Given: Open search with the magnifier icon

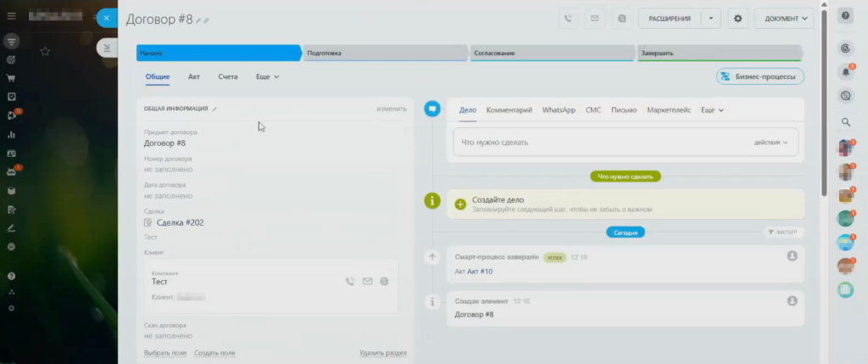Looking at the screenshot, I should click(844, 121).
